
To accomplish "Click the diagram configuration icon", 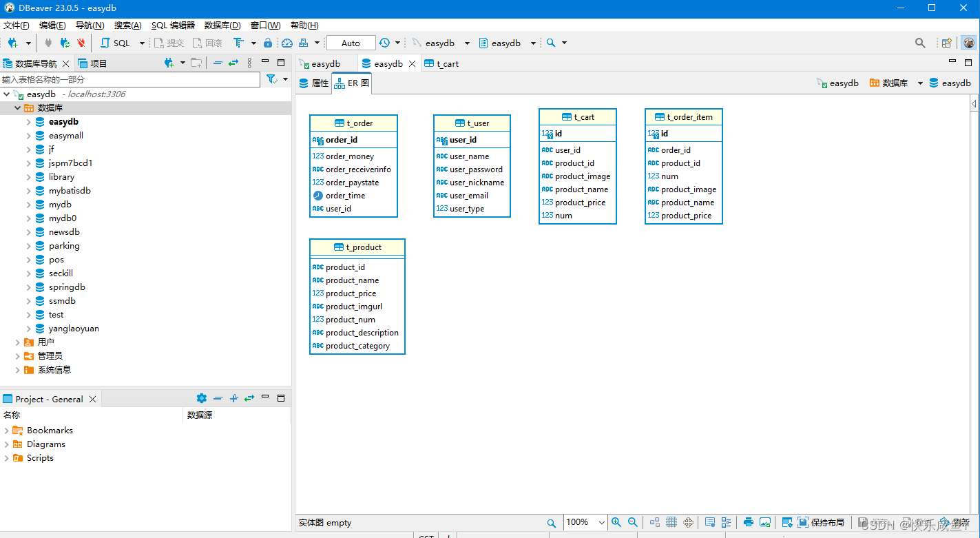I will click(787, 522).
